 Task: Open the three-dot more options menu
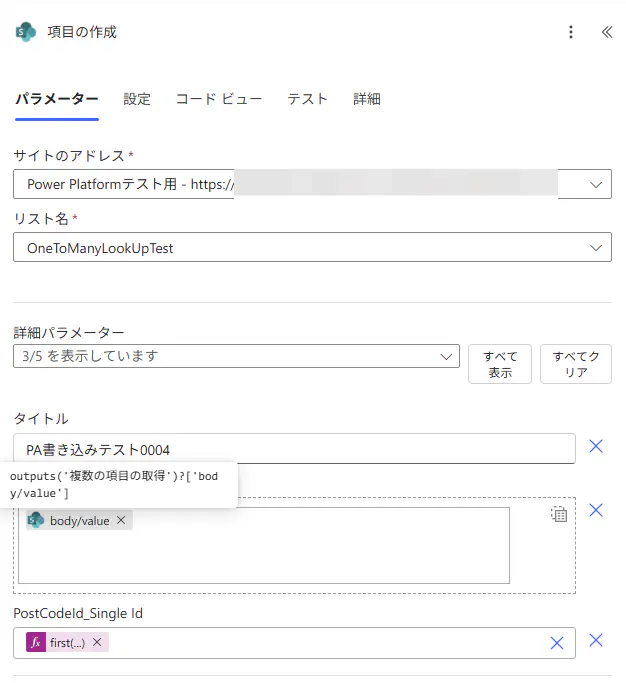(x=571, y=32)
